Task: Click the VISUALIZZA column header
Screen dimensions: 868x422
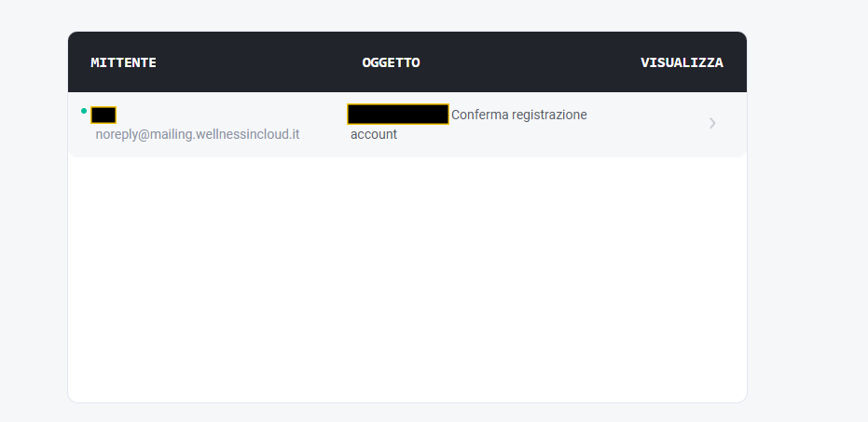Action: 682,62
